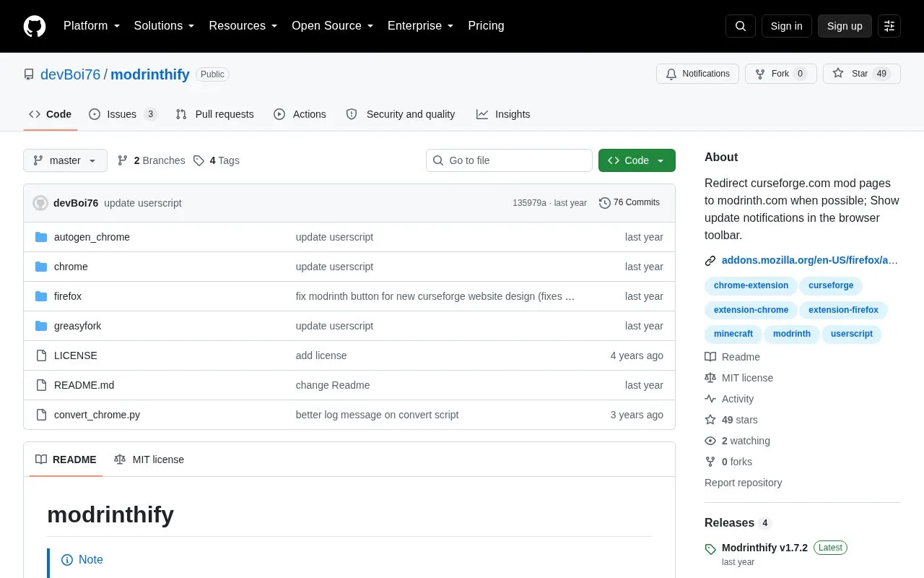Open the green Code dropdown button
Viewport: 924px width, 578px height.
point(637,160)
